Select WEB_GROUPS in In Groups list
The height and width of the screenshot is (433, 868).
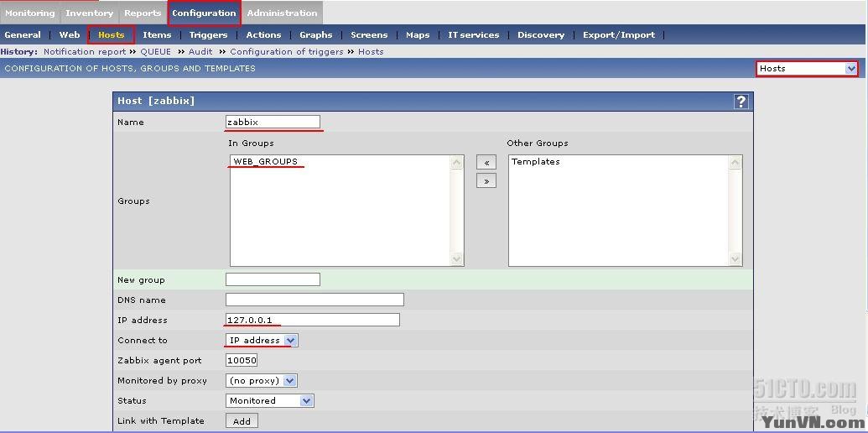(266, 162)
